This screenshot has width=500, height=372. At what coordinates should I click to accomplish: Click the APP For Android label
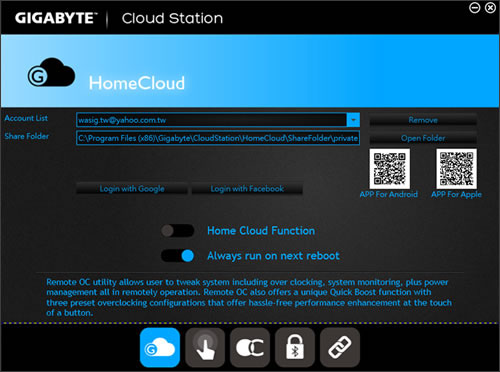point(389,194)
